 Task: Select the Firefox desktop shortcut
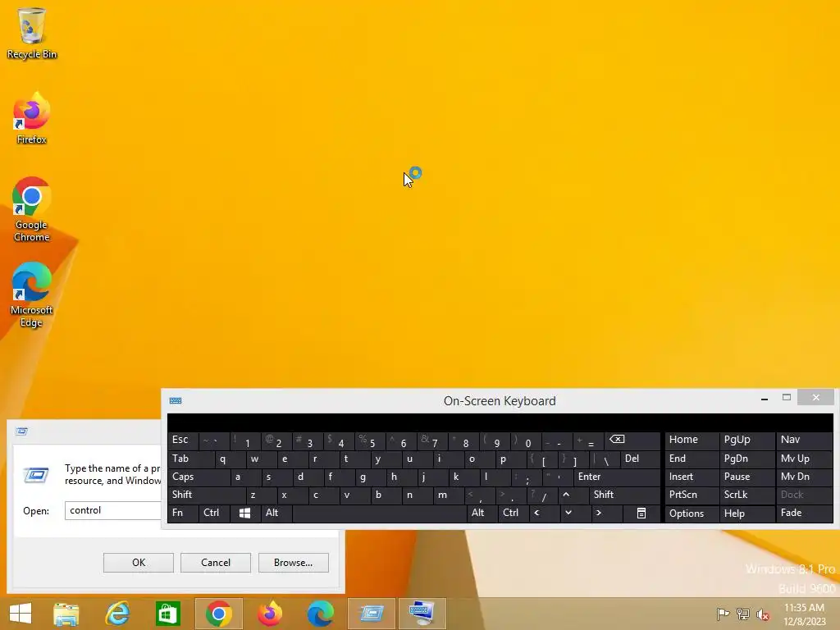[x=32, y=118]
